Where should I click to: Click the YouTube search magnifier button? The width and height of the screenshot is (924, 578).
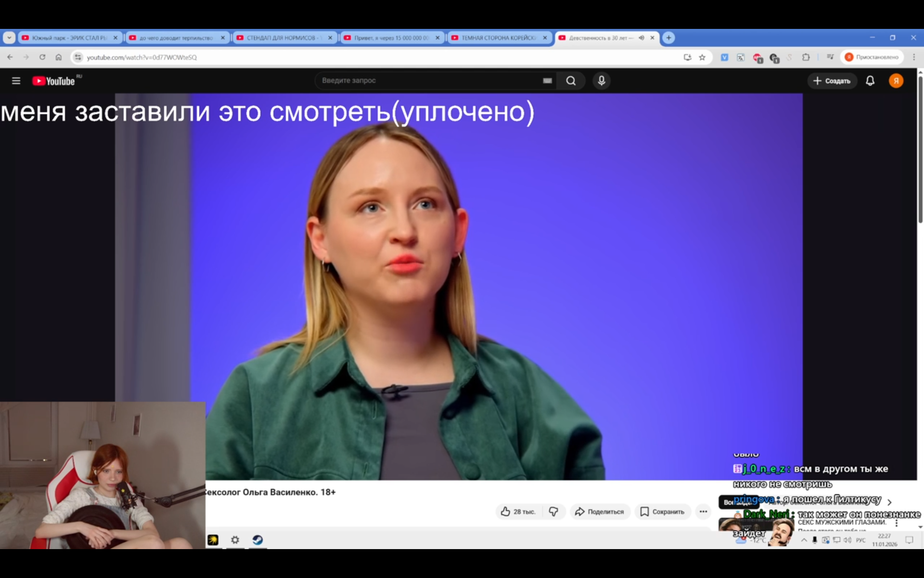pyautogui.click(x=571, y=81)
